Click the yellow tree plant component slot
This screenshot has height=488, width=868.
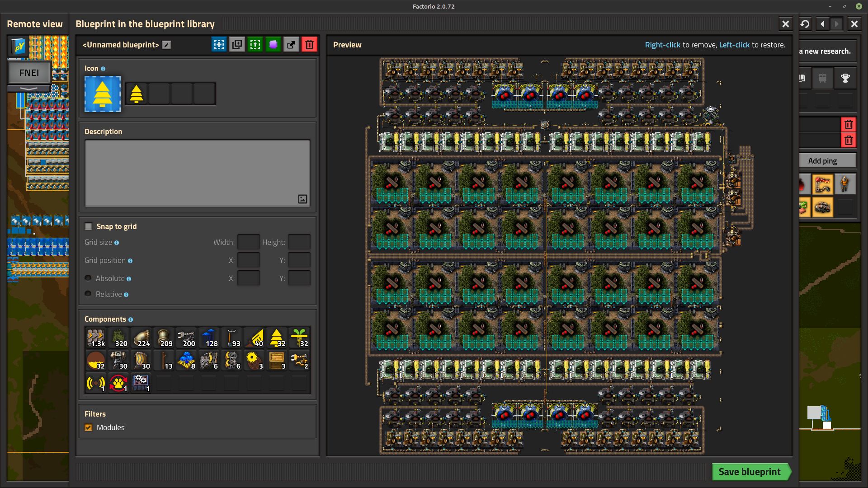(x=277, y=338)
